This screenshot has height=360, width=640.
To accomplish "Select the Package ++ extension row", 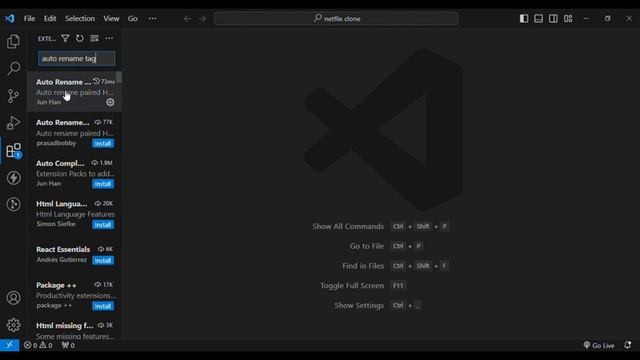I will click(75, 296).
